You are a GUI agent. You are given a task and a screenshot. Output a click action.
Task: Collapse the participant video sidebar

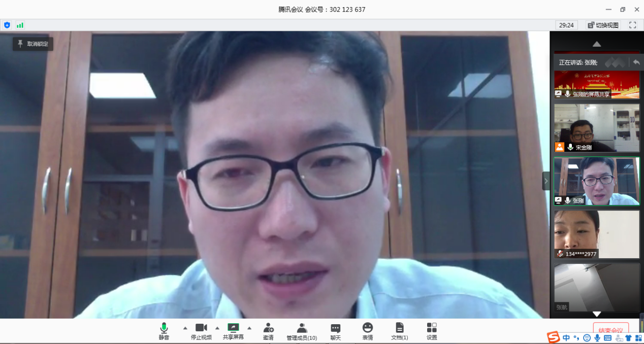click(546, 181)
